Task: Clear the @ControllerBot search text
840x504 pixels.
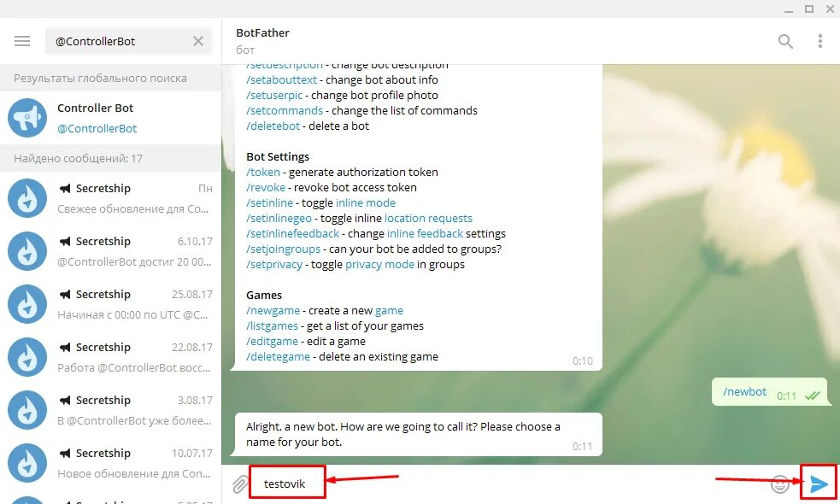Action: (198, 41)
